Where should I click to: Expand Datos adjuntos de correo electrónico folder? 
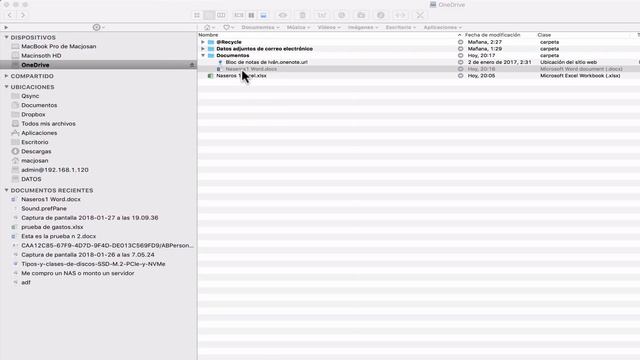click(203, 49)
